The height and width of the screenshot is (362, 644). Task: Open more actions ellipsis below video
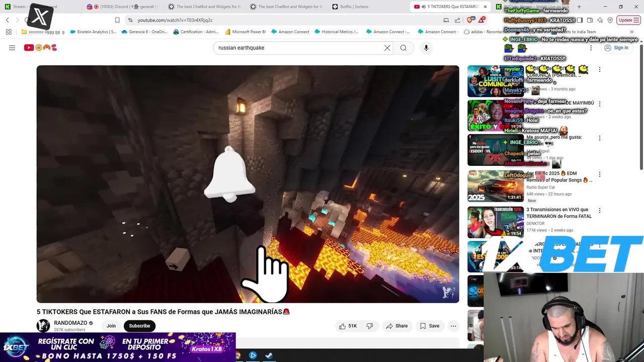(x=453, y=326)
